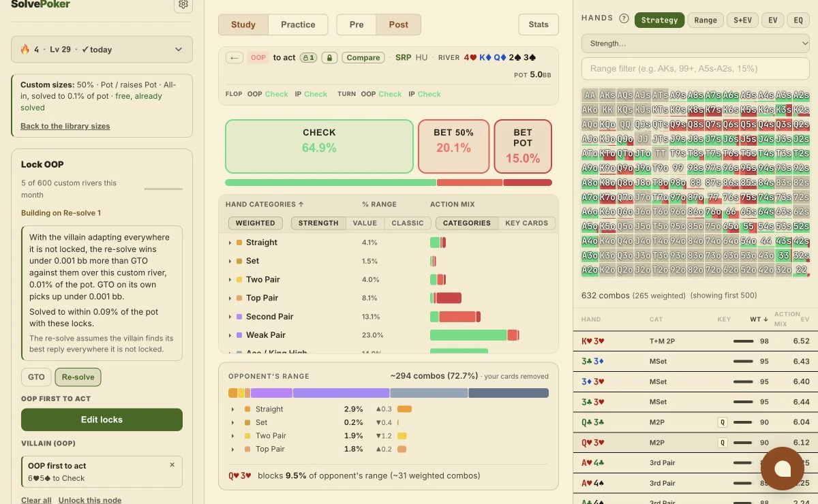Select the EV view pill

(x=773, y=20)
